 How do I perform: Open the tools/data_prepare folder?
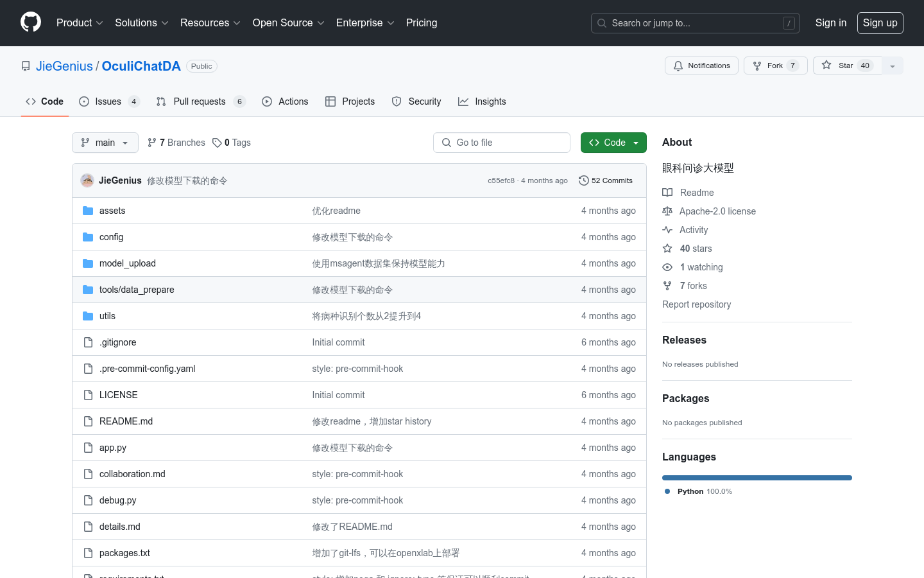point(137,290)
